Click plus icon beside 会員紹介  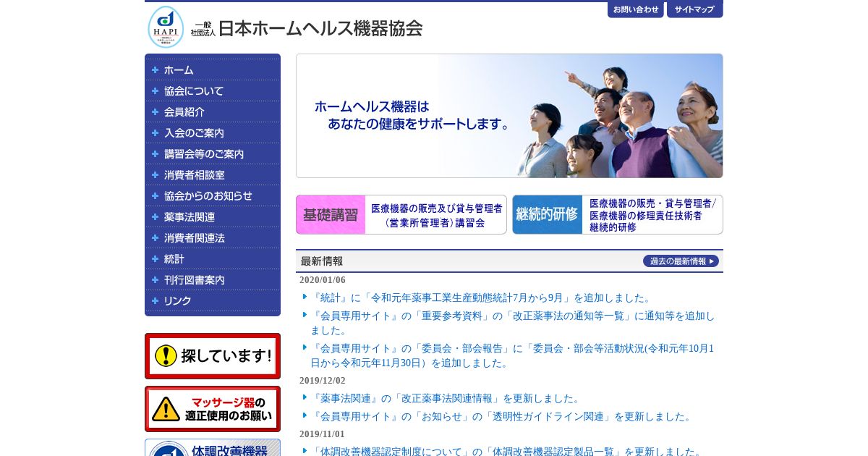pyautogui.click(x=155, y=112)
